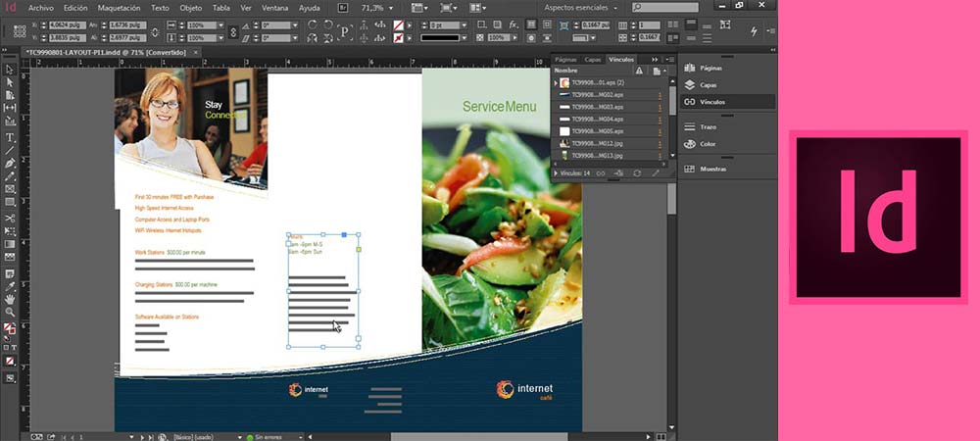Select the Scissors tool
The height and width of the screenshot is (441, 980).
(10, 217)
